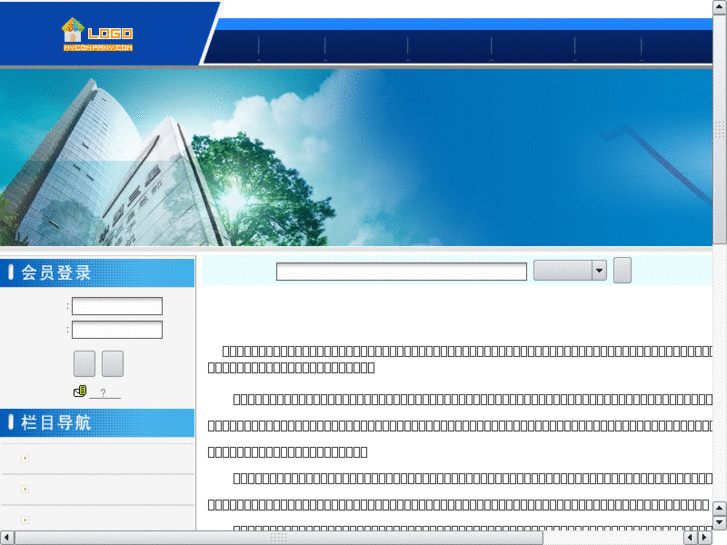Click the second orange arrow bullet under 栏目导航
Image resolution: width=727 pixels, height=545 pixels.
click(x=25, y=489)
